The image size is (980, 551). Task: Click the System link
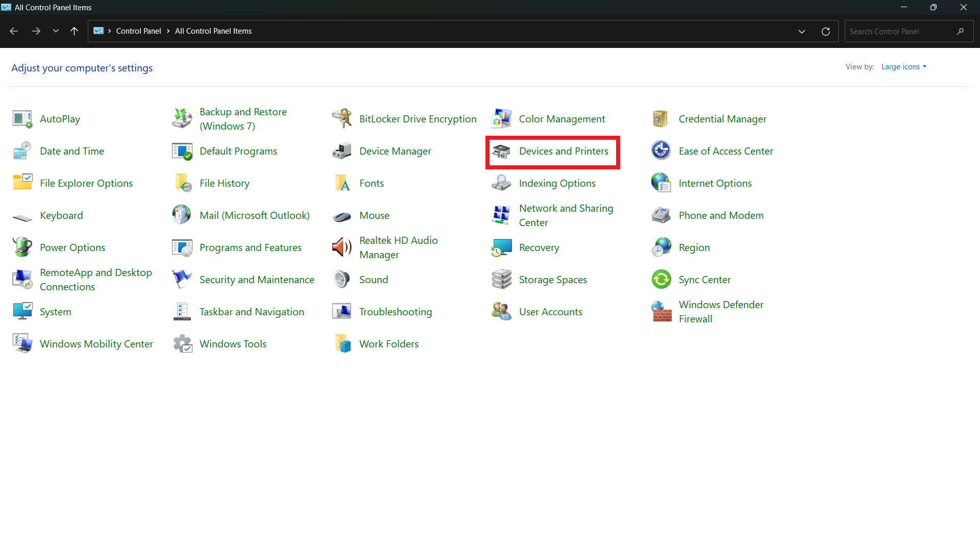click(x=55, y=312)
